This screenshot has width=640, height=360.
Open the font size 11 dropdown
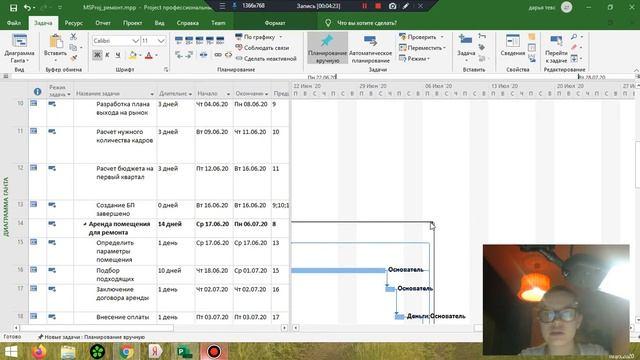point(161,41)
